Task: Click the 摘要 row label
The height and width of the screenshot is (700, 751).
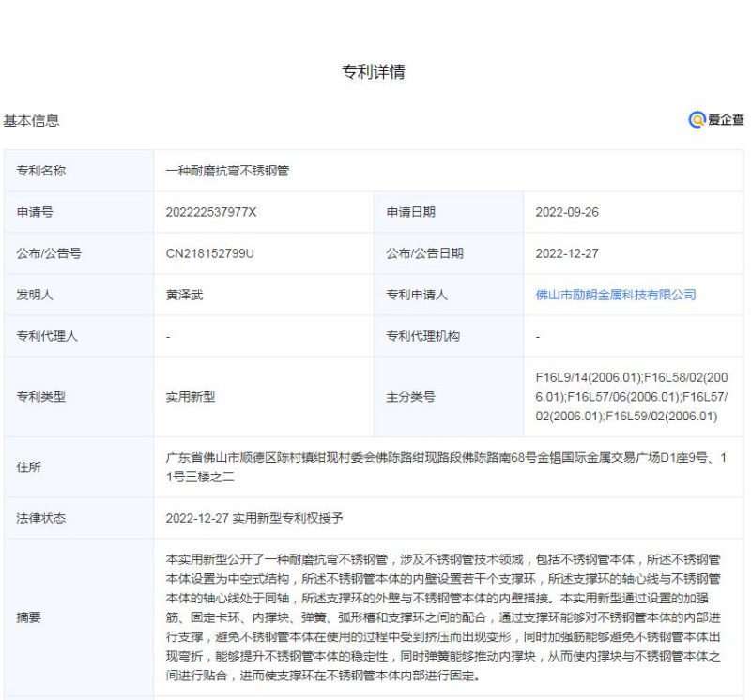Action: [29, 618]
